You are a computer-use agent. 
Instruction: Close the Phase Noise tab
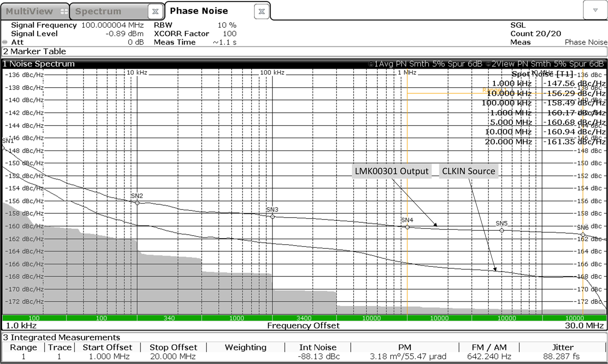pyautogui.click(x=262, y=11)
